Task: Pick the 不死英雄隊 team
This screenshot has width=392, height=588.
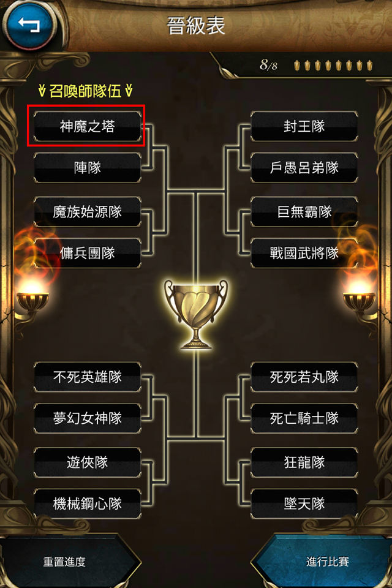Action: tap(88, 377)
